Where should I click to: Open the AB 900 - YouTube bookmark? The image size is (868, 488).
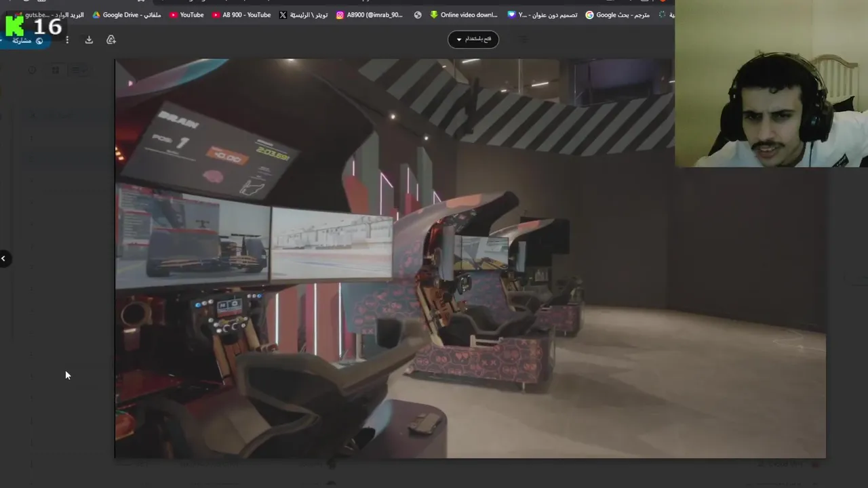tap(241, 15)
